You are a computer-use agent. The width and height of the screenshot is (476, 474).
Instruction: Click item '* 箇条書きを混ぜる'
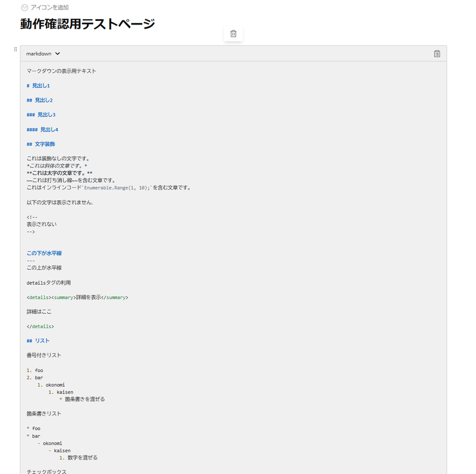pos(82,399)
